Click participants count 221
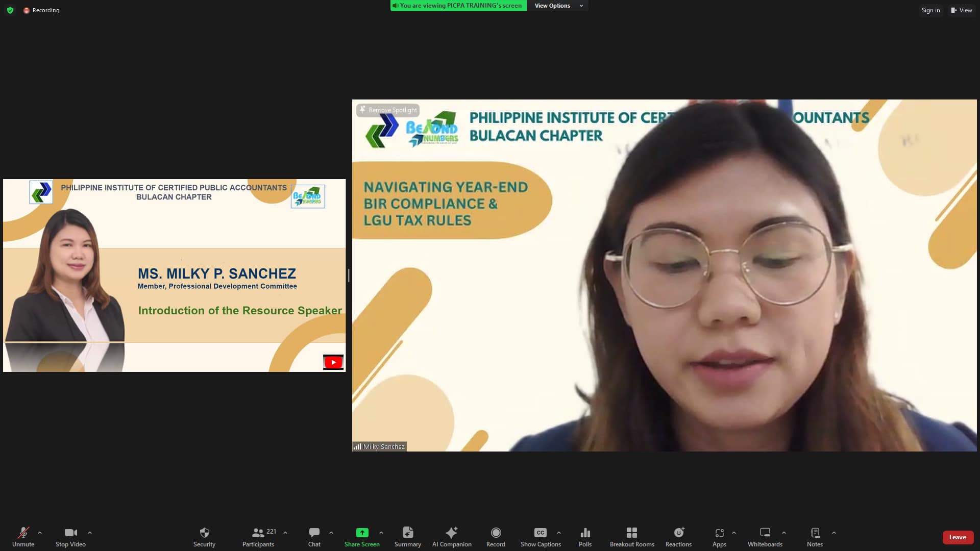Viewport: 980px width, 551px height. [x=272, y=532]
